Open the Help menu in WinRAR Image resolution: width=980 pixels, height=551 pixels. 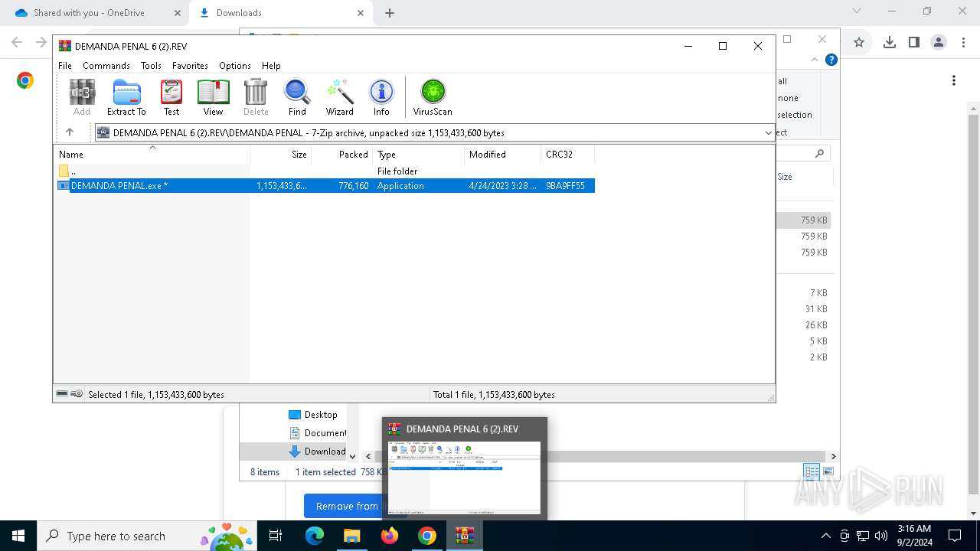[271, 66]
